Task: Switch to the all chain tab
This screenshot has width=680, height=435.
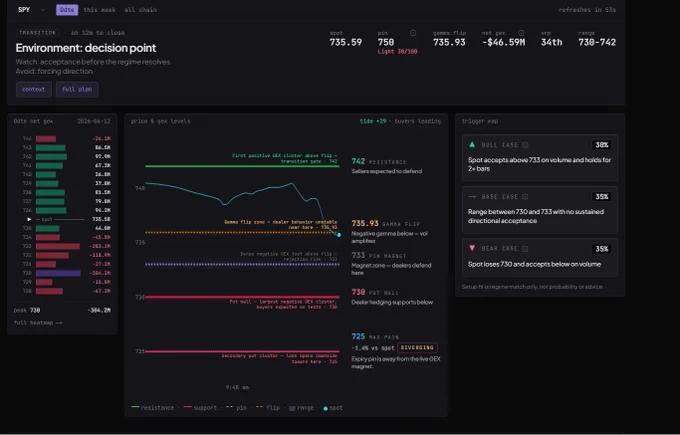Action: click(141, 10)
